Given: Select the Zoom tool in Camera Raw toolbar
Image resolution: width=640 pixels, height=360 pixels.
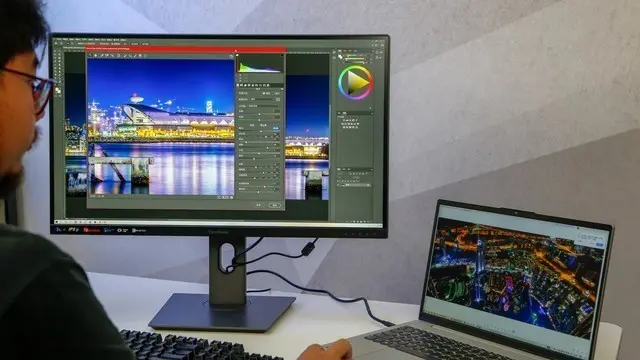Looking at the screenshot, I should 91,55.
